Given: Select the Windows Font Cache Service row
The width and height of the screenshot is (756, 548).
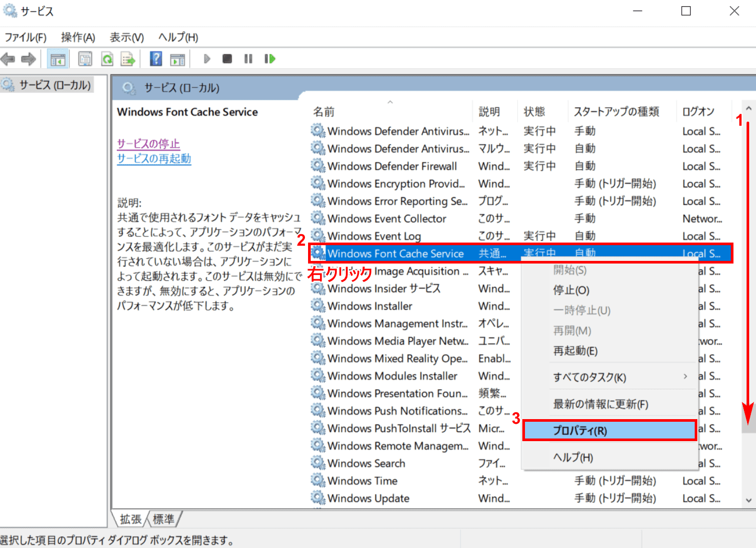Looking at the screenshot, I should (521, 254).
